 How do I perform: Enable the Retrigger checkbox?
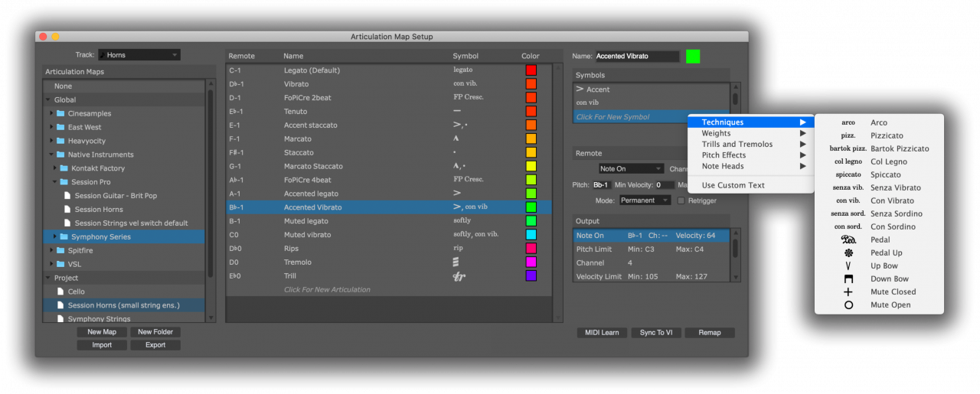681,200
